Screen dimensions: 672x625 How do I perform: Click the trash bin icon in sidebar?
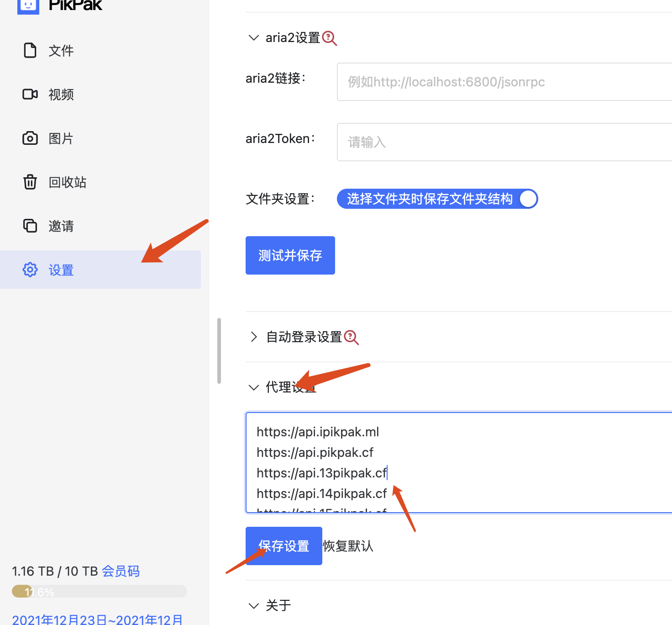pyautogui.click(x=30, y=182)
